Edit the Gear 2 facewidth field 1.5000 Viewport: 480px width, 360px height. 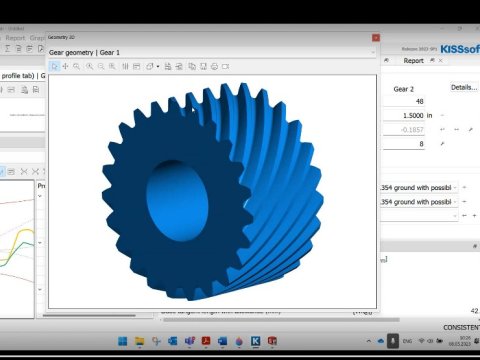(404, 116)
